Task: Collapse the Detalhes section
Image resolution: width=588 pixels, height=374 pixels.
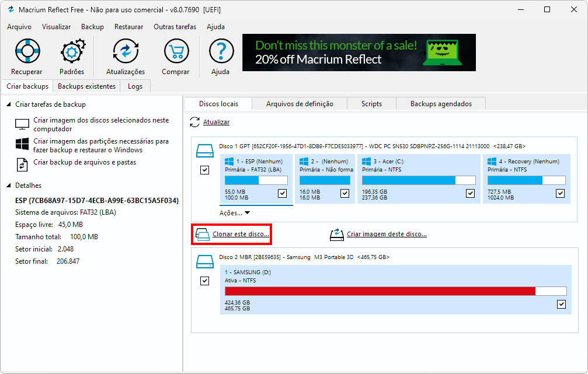Action: (9, 186)
